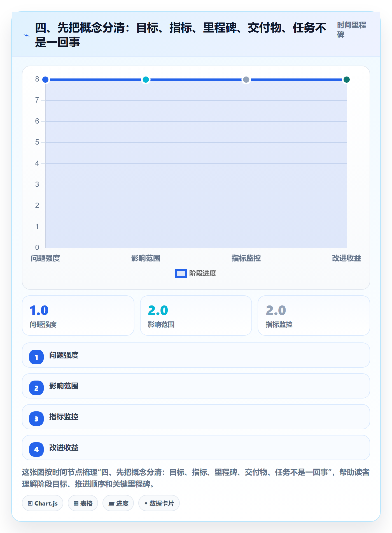Click the 阶段进度 legend label
Viewport: 392px width, 533px height.
coord(203,274)
